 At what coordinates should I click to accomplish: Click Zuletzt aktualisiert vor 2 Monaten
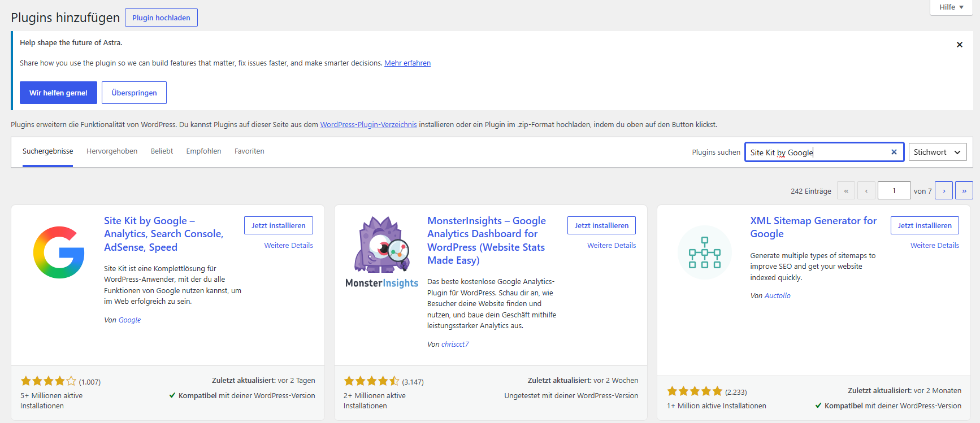pyautogui.click(x=904, y=391)
